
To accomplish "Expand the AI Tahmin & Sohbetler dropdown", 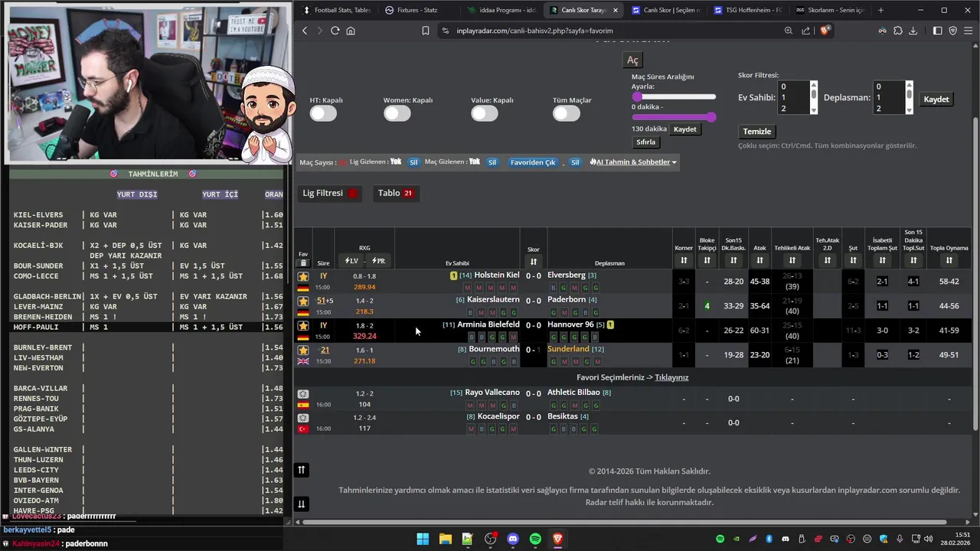I will point(633,162).
